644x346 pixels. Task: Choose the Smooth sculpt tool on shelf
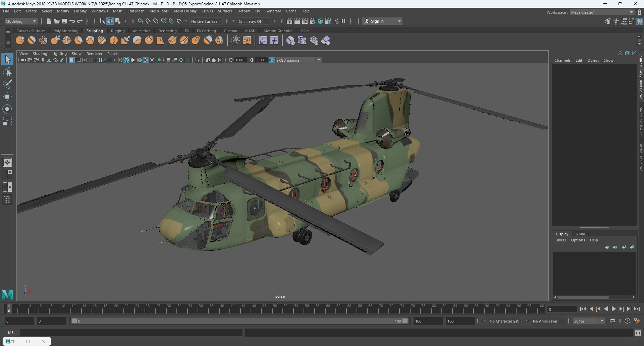[x=32, y=41]
